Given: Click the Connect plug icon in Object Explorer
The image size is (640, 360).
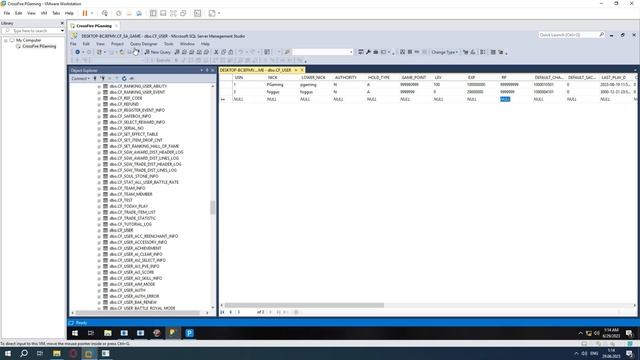Looking at the screenshot, I should (x=95, y=78).
